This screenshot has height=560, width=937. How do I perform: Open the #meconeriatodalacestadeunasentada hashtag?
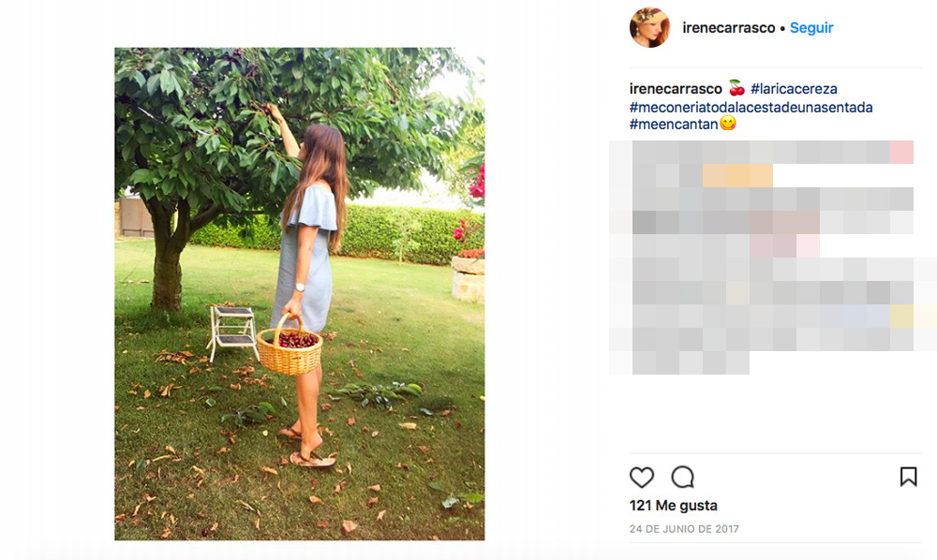pyautogui.click(x=751, y=107)
